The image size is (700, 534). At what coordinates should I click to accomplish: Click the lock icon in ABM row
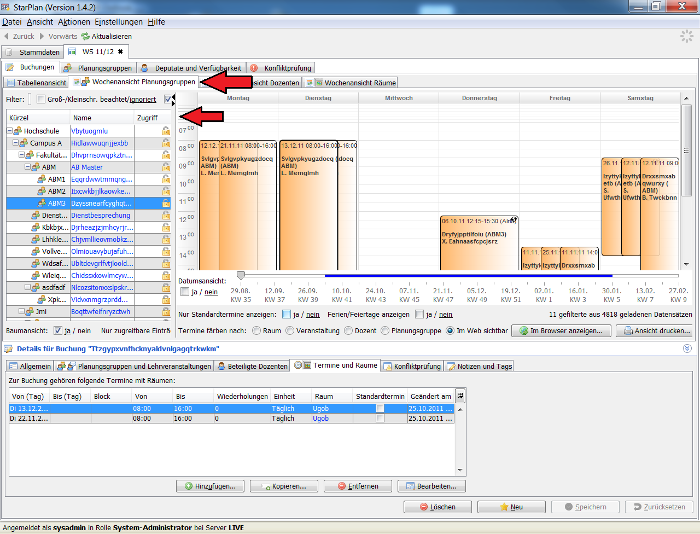[x=166, y=167]
